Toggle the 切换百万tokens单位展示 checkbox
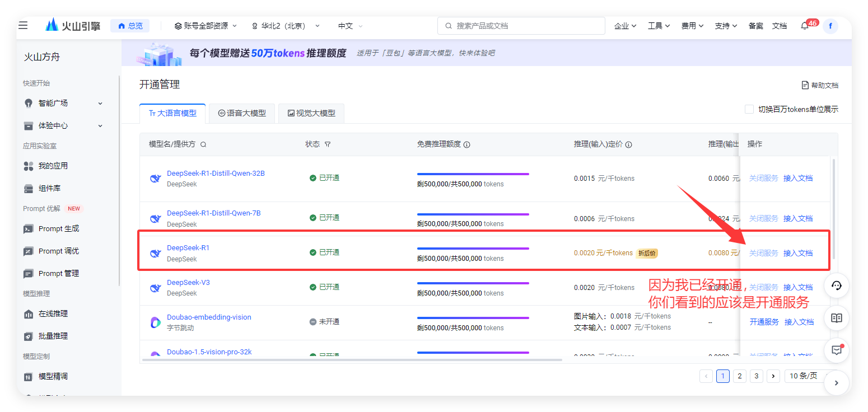The height and width of the screenshot is (412, 868). 749,109
